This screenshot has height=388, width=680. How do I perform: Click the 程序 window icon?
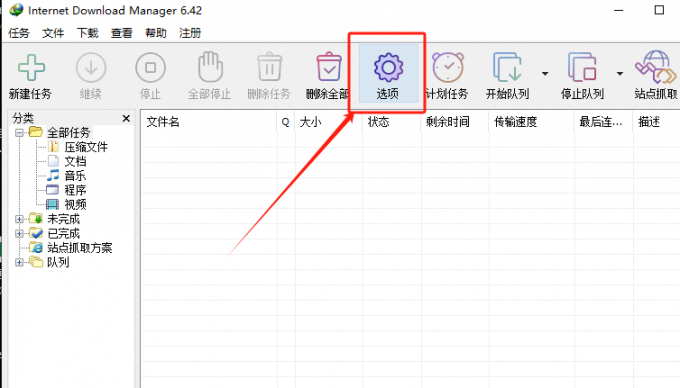click(52, 189)
